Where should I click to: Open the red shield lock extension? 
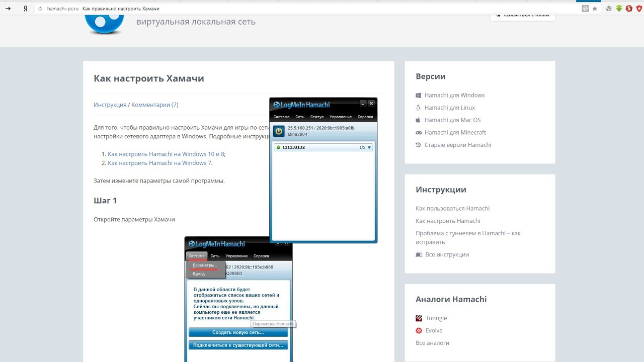[x=639, y=9]
